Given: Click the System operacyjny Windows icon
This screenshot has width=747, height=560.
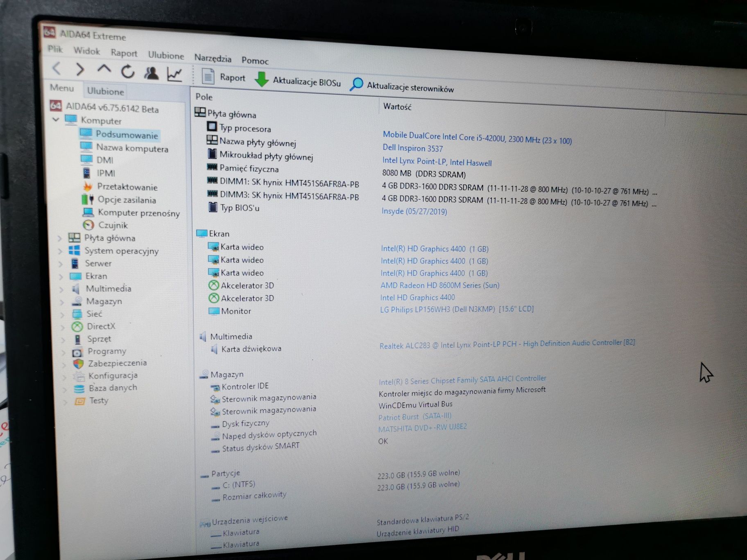Looking at the screenshot, I should point(74,250).
